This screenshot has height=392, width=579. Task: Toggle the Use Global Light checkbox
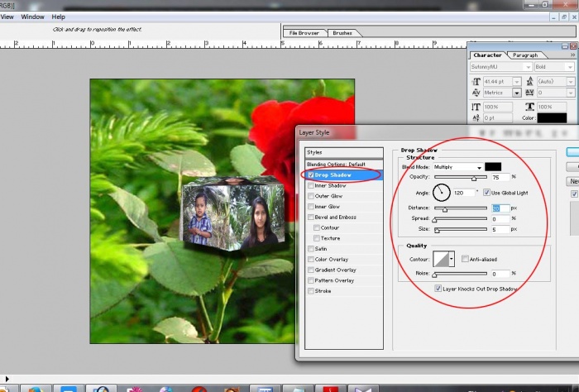[487, 193]
